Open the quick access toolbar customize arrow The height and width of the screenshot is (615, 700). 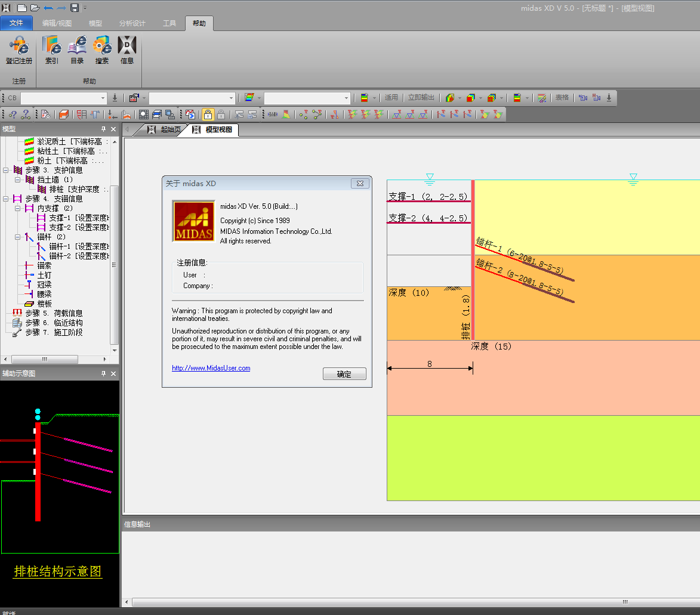point(85,8)
